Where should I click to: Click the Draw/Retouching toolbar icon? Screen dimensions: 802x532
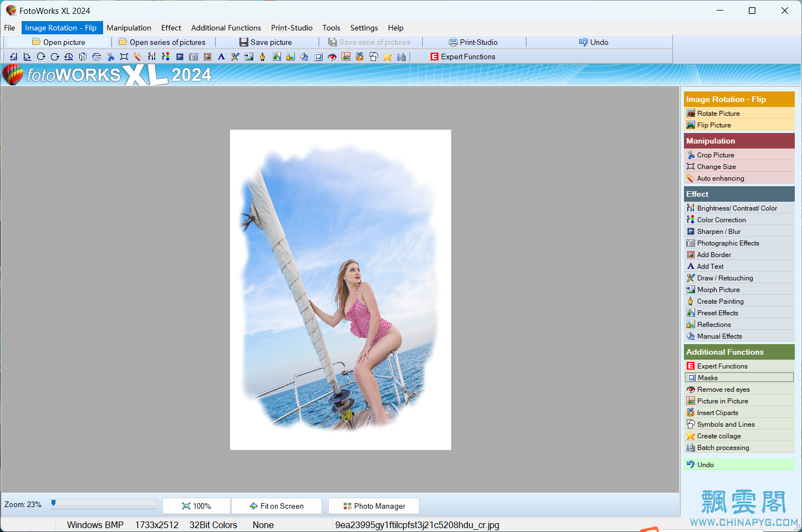point(235,57)
